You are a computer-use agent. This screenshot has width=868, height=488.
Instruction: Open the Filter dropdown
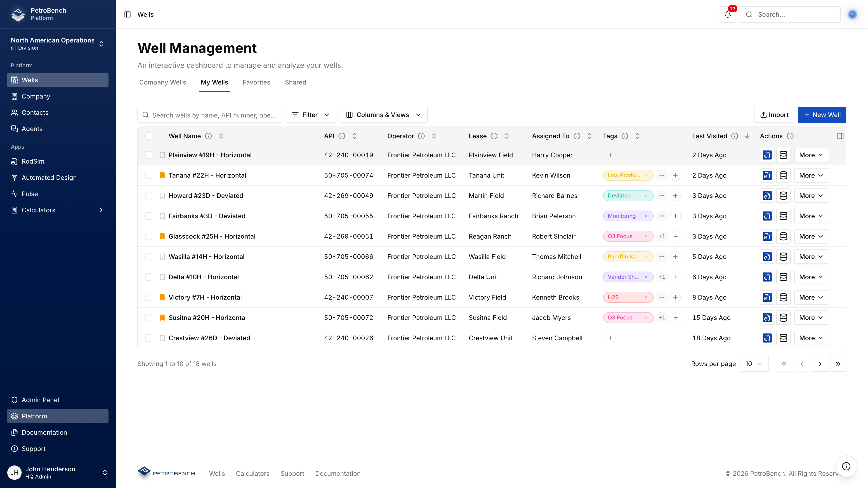coord(311,115)
